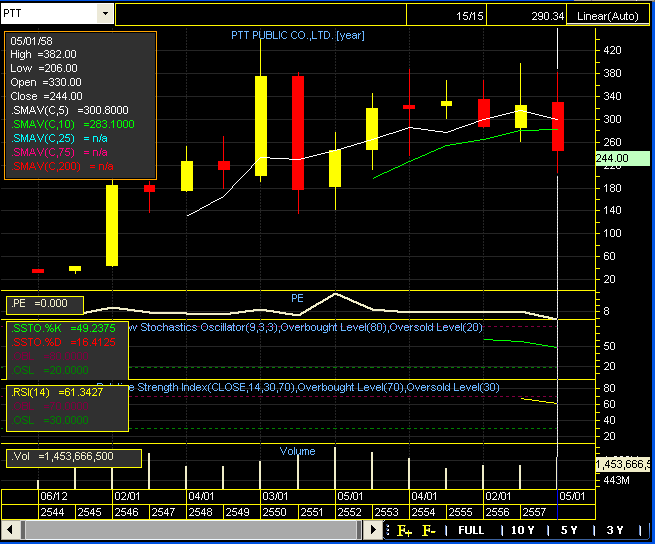Click the .PE =0.000 indicator box

click(45, 305)
